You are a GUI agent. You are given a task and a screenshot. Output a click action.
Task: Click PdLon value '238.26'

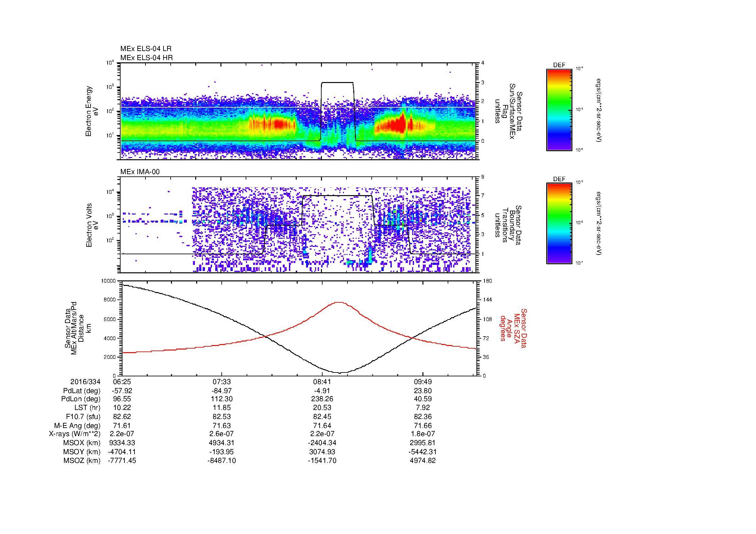click(x=322, y=399)
